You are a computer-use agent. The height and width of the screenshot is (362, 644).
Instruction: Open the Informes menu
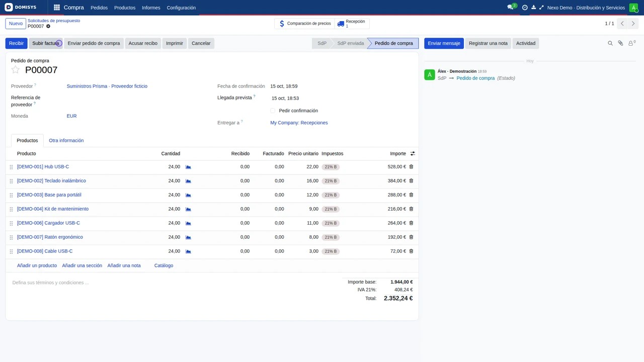point(151,8)
